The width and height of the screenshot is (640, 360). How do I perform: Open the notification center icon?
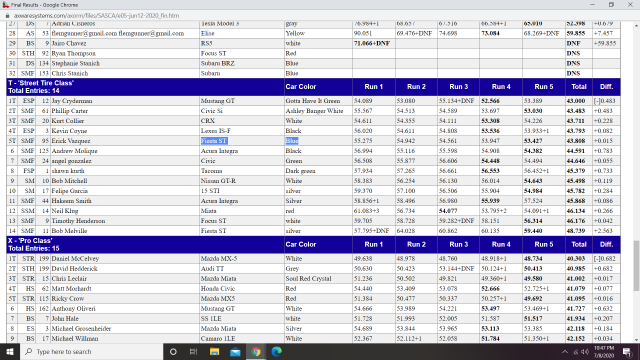[627, 351]
